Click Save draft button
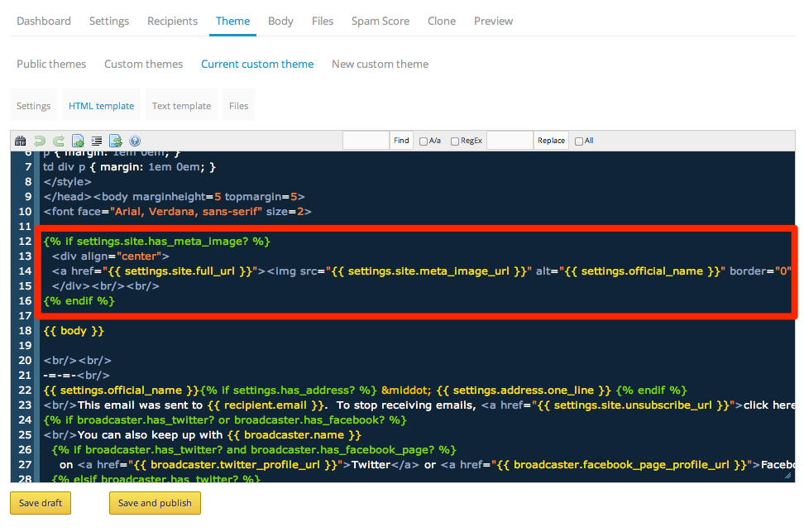 click(x=41, y=503)
